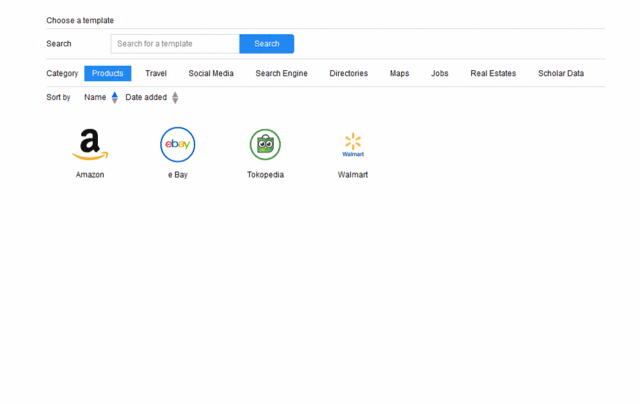Toggle the Name sort arrows
Screen dimensions: 640x404
(x=115, y=98)
